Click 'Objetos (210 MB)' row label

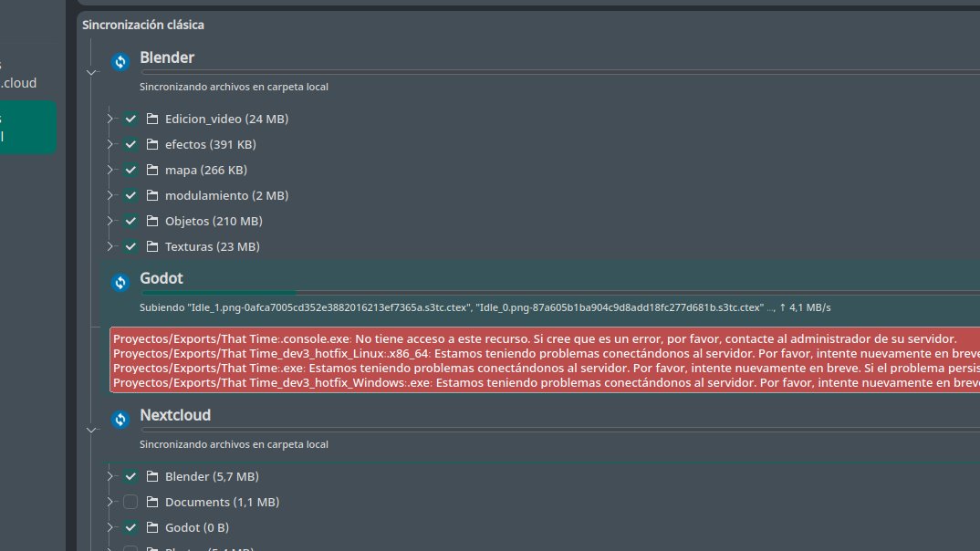point(214,221)
